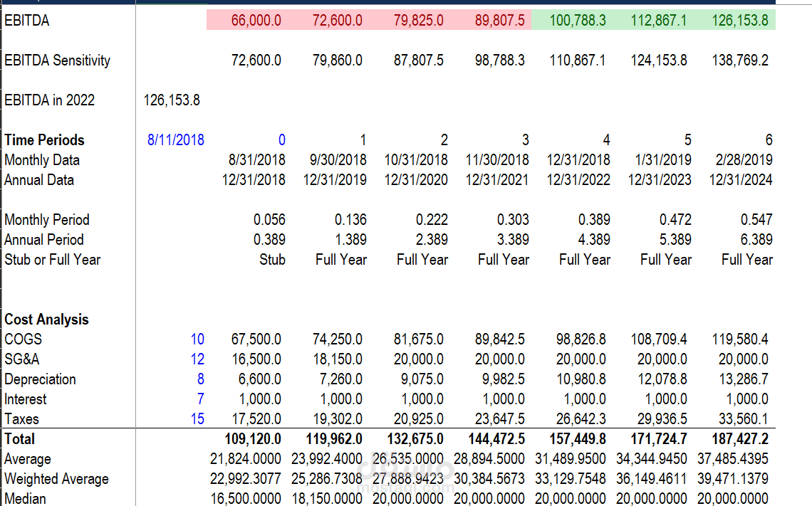Click EBITDA Sensitivity value 87,807.5

(418, 60)
